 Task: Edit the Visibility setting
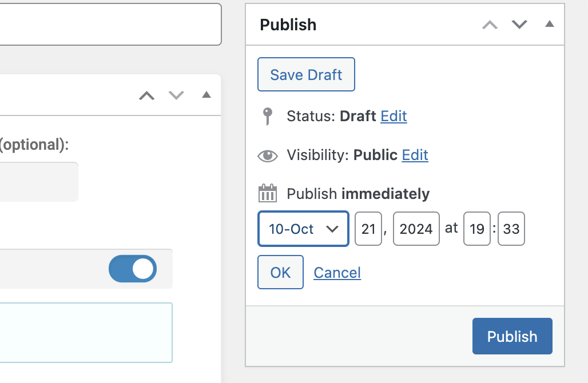415,155
